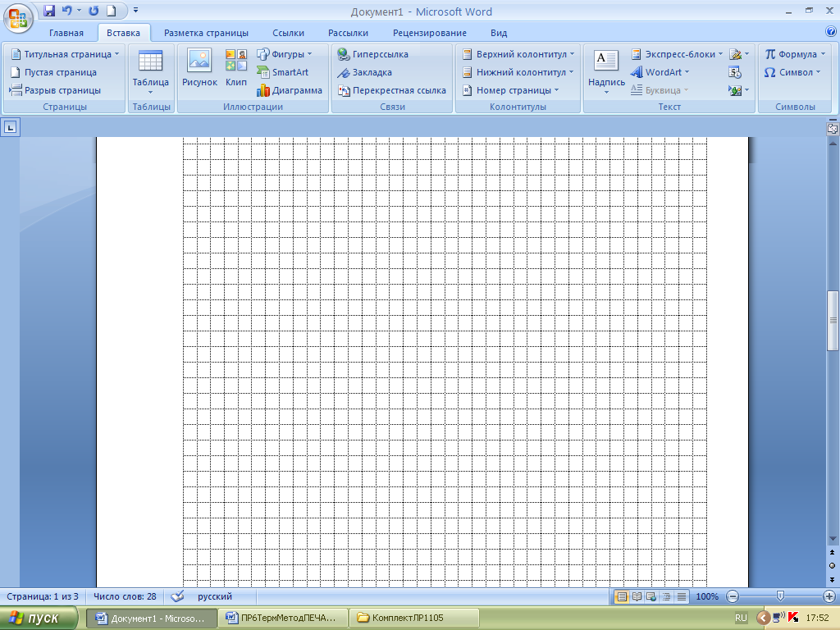Expand the Фигуры shapes gallery

click(x=285, y=54)
